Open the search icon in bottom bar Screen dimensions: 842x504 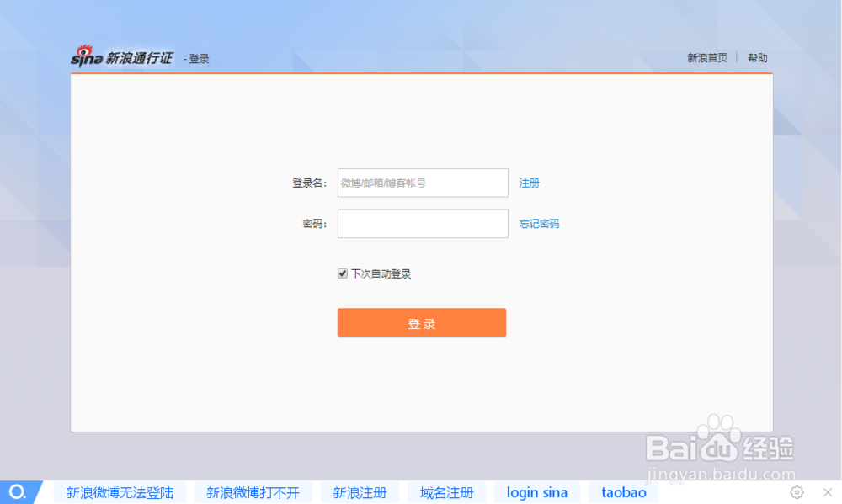tap(17, 492)
